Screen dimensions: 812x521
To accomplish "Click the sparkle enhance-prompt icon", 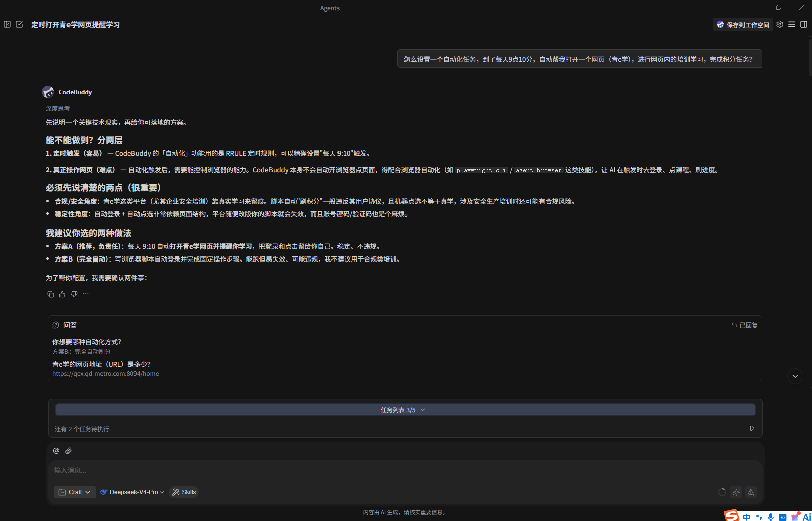I will pos(736,492).
